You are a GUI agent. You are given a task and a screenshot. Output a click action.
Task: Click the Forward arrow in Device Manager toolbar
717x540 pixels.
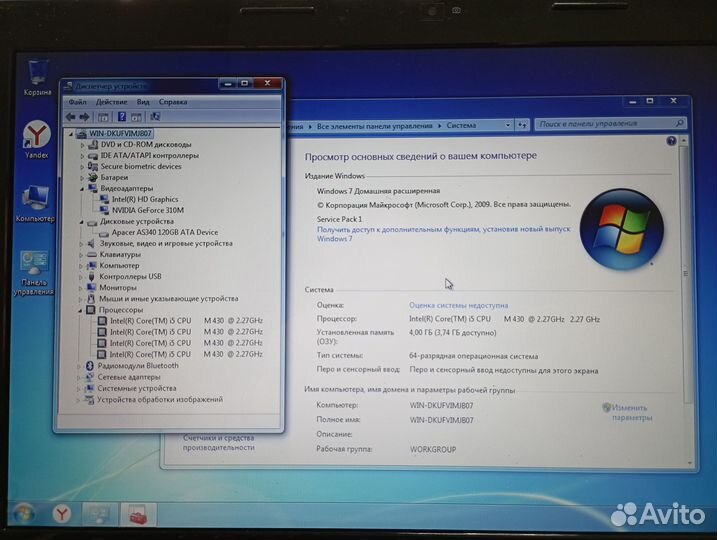(x=85, y=117)
